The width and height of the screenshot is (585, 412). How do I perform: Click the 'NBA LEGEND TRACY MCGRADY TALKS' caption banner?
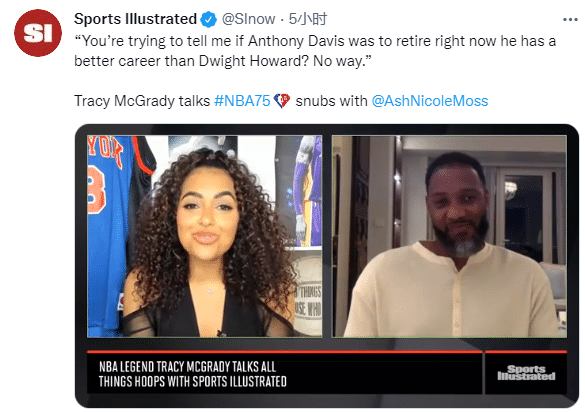coord(193,374)
